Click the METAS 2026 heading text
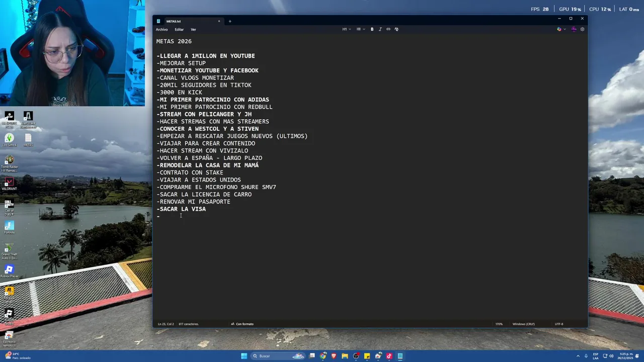Screen dimensions: 644x362 174,41
